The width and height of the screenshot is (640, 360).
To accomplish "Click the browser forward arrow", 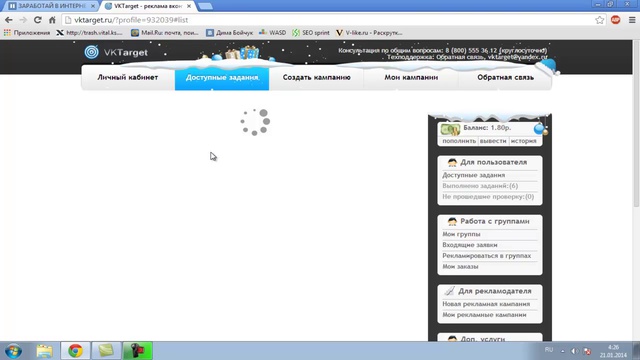I will coord(23,20).
